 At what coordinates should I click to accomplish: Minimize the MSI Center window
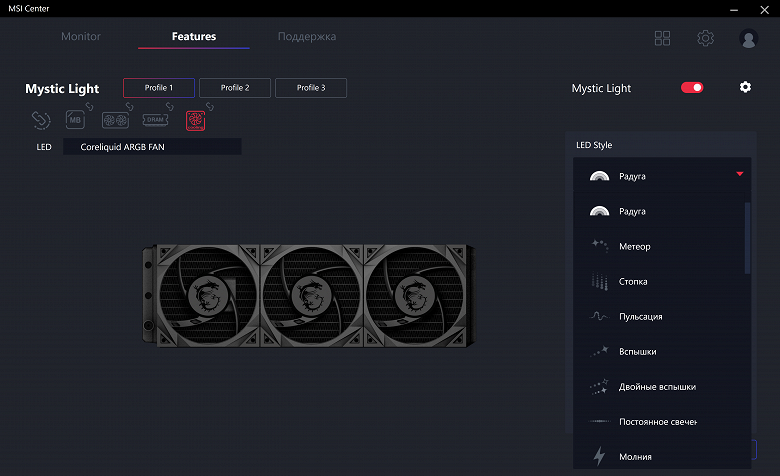[x=734, y=9]
